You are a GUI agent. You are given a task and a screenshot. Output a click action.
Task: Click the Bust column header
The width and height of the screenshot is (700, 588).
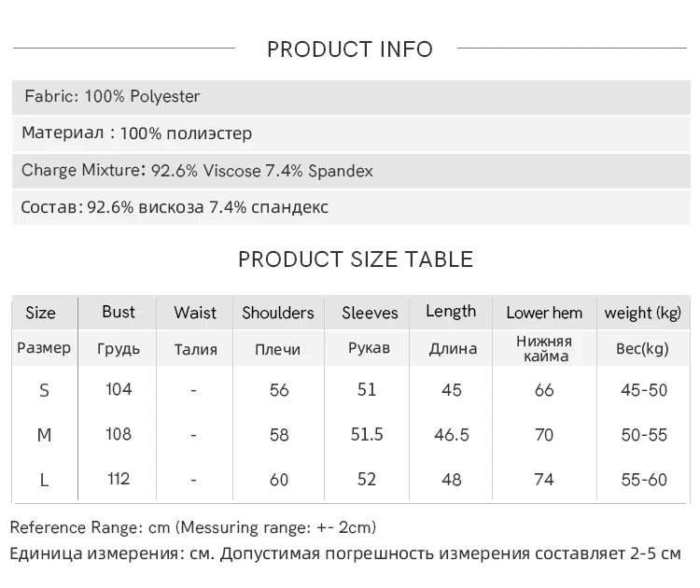click(119, 312)
